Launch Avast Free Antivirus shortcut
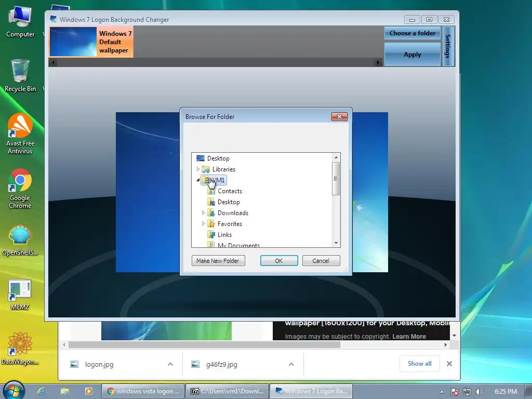532x399 pixels. point(20,134)
